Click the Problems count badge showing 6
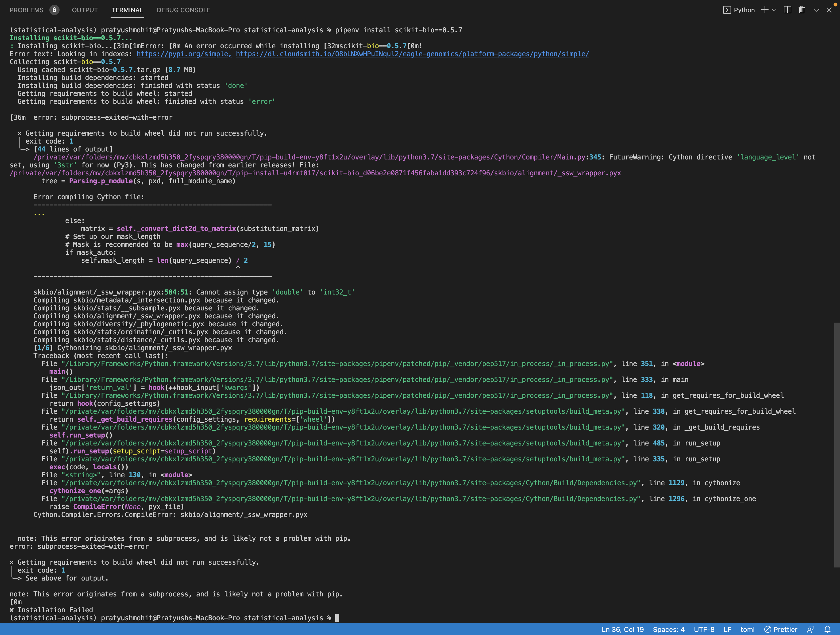The width and height of the screenshot is (840, 635). 54,10
